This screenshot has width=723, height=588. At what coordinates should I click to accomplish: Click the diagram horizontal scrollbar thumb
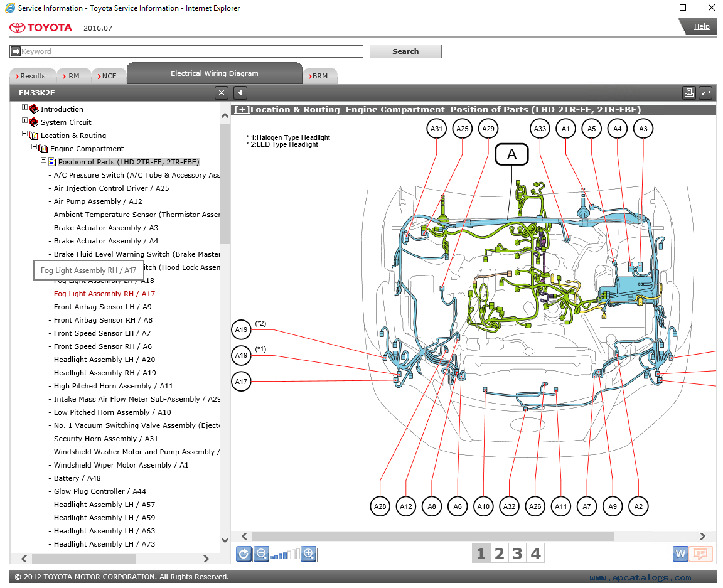(x=433, y=536)
